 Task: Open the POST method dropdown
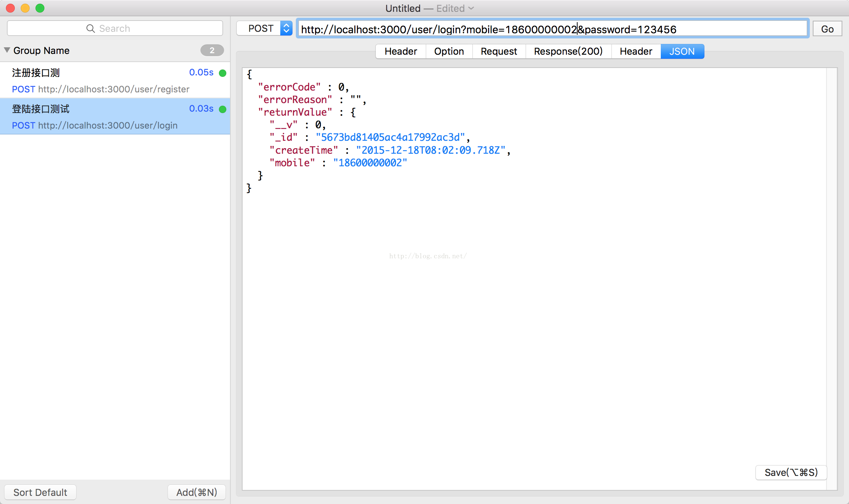[264, 28]
